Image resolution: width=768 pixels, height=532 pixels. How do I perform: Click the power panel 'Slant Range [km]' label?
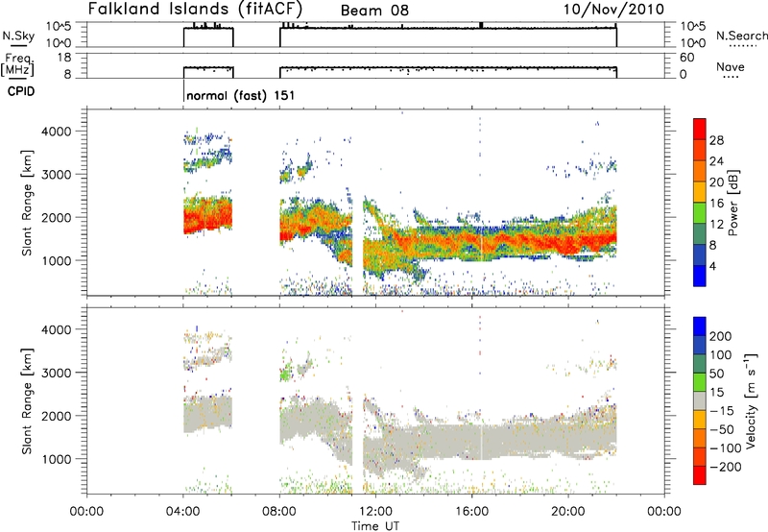pos(27,203)
